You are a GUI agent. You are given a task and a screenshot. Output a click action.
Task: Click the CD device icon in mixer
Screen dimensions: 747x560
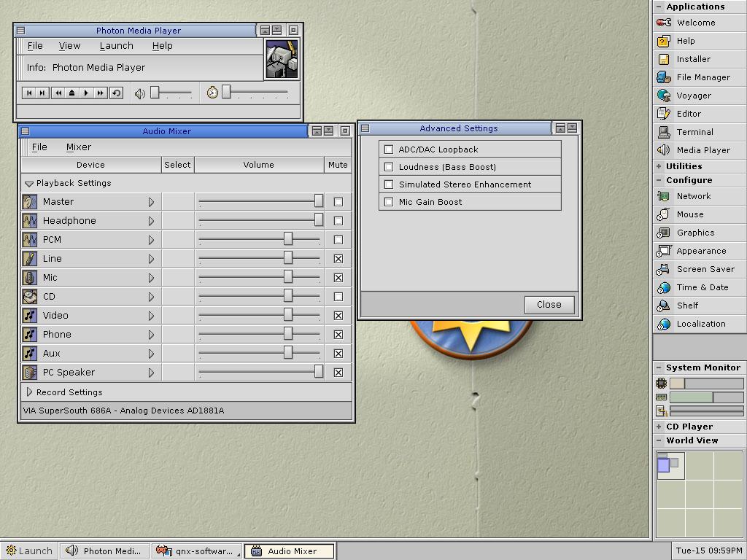point(30,297)
